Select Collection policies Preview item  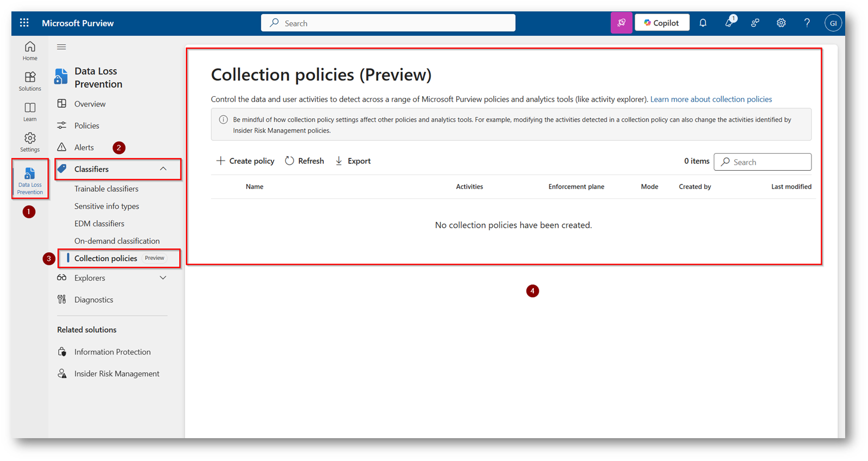pos(119,258)
